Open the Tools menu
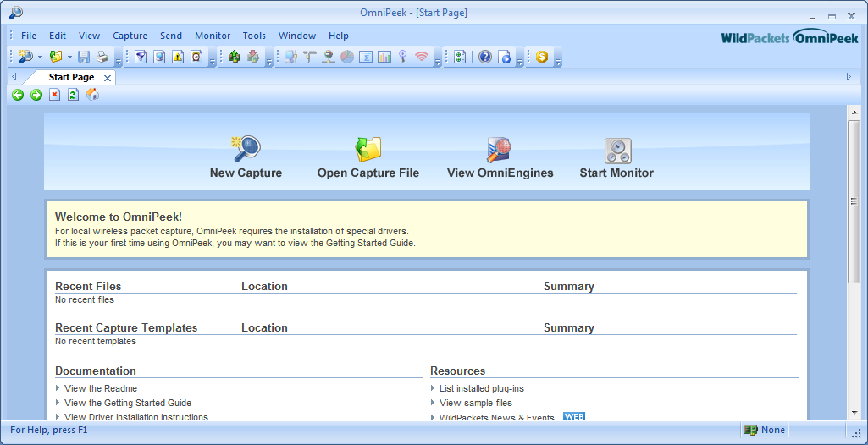 pos(254,36)
